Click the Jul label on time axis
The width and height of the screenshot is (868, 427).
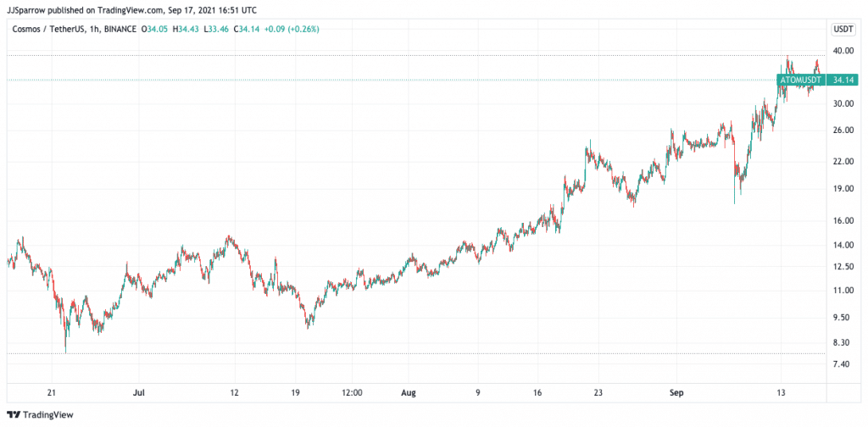point(140,393)
